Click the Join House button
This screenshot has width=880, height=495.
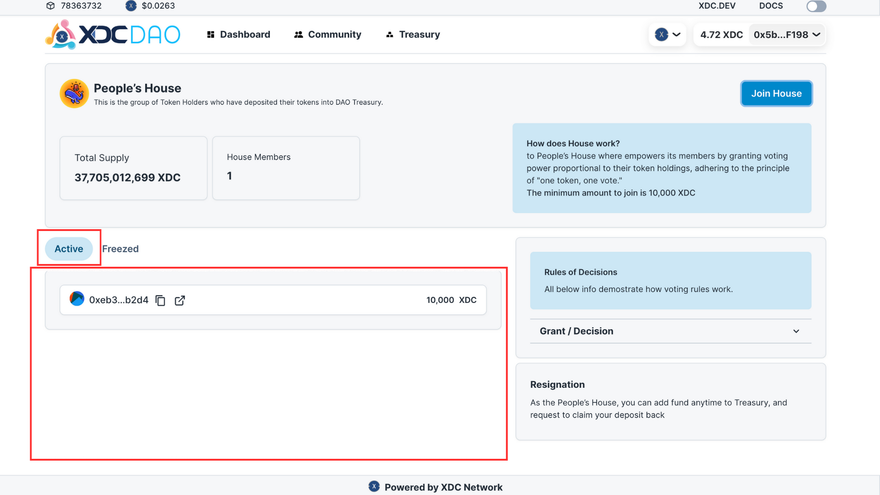[776, 94]
